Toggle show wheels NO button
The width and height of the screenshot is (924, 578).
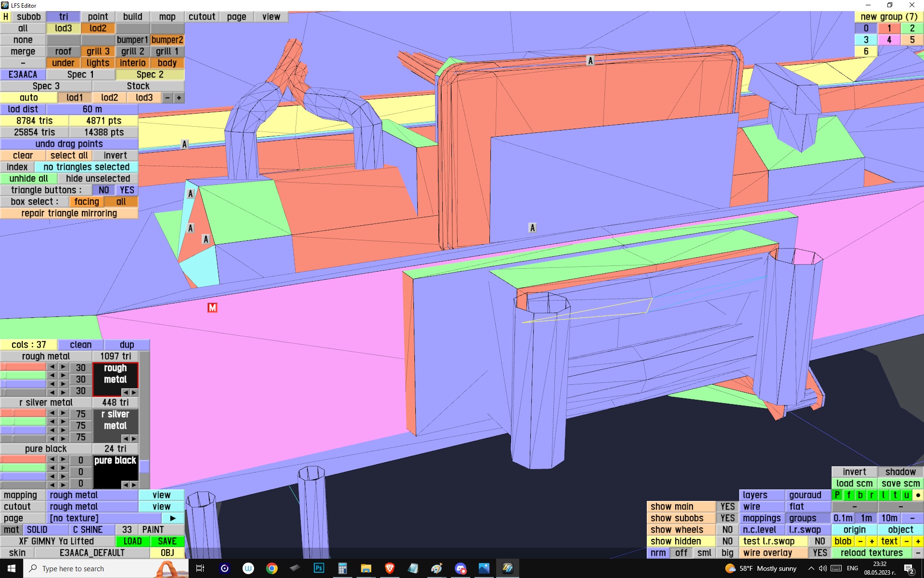727,530
